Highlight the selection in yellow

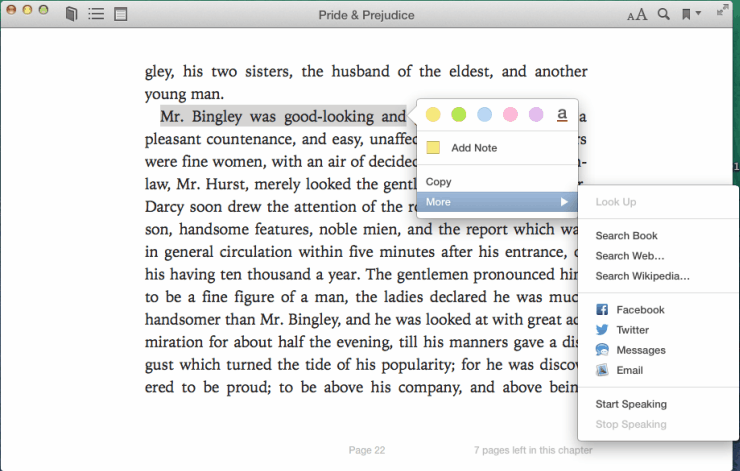433,114
